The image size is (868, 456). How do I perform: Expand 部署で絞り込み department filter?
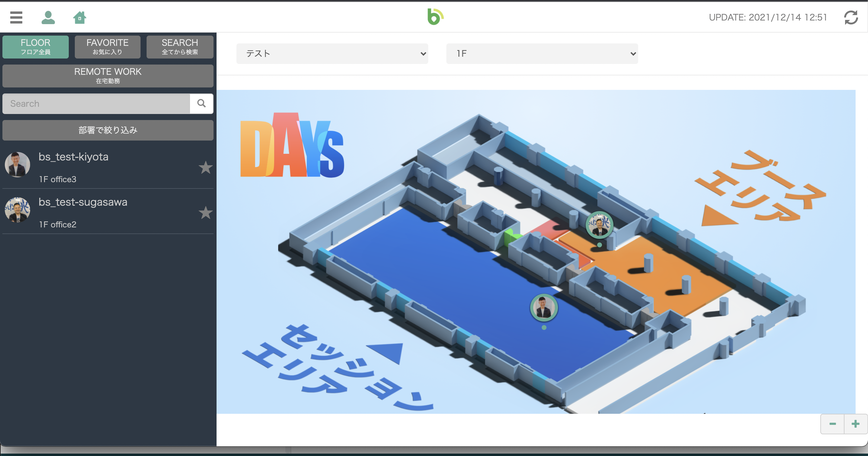[x=108, y=130]
